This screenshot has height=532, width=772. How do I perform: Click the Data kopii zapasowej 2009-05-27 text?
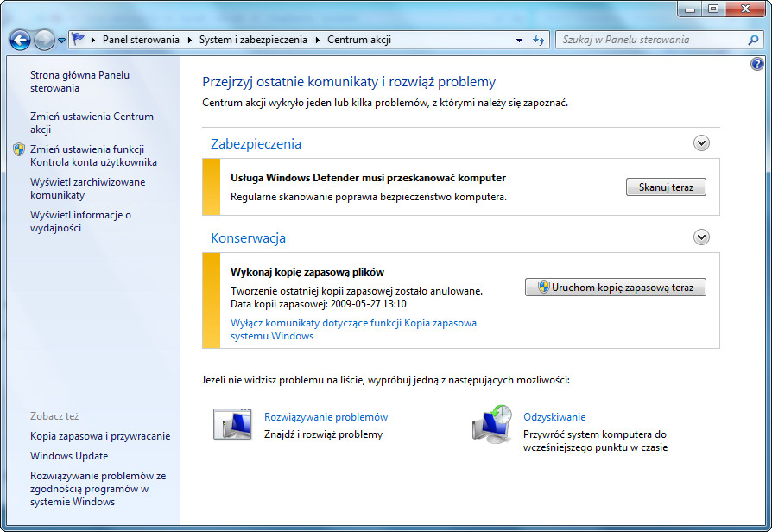click(319, 304)
